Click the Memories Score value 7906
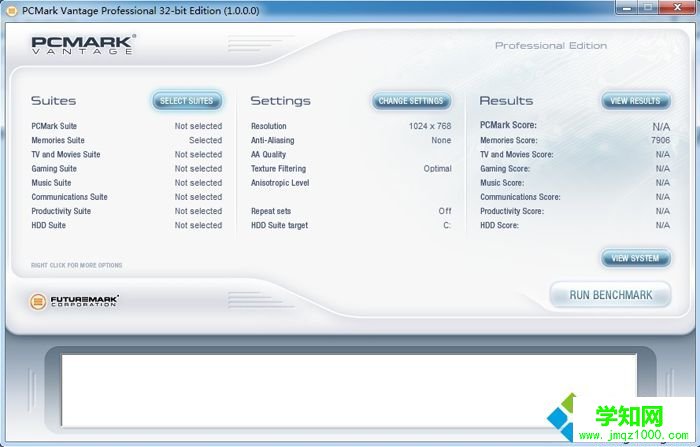The height and width of the screenshot is (447, 700). 660,140
